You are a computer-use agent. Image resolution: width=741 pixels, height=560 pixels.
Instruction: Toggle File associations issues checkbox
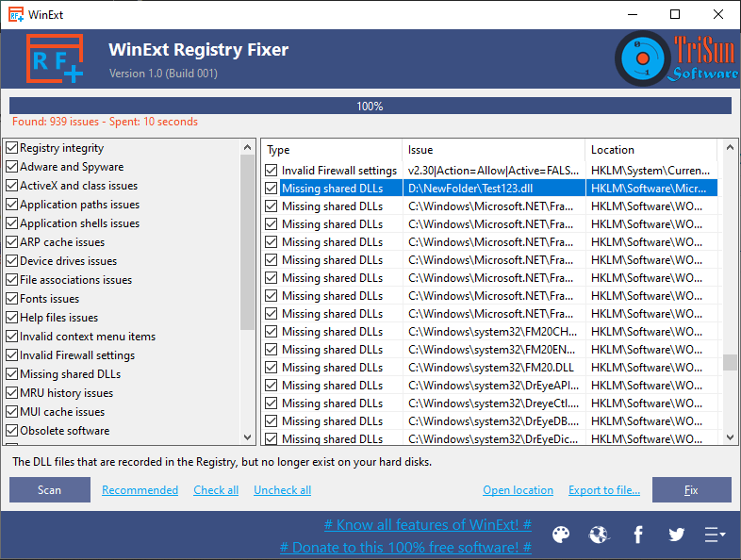pos(12,280)
